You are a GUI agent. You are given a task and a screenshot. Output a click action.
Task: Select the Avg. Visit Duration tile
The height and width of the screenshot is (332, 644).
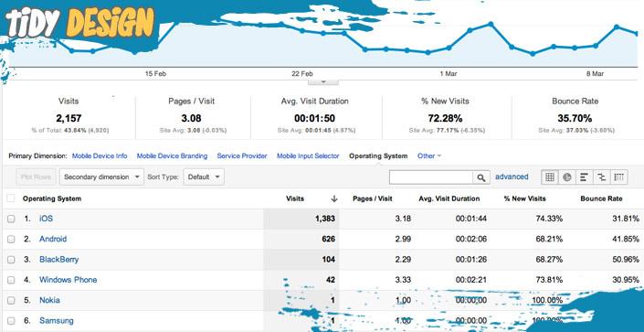click(x=315, y=116)
